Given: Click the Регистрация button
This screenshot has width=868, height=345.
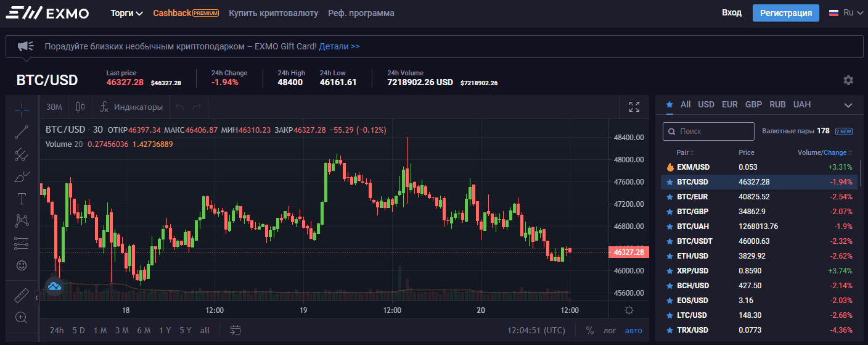Looking at the screenshot, I should tap(786, 13).
